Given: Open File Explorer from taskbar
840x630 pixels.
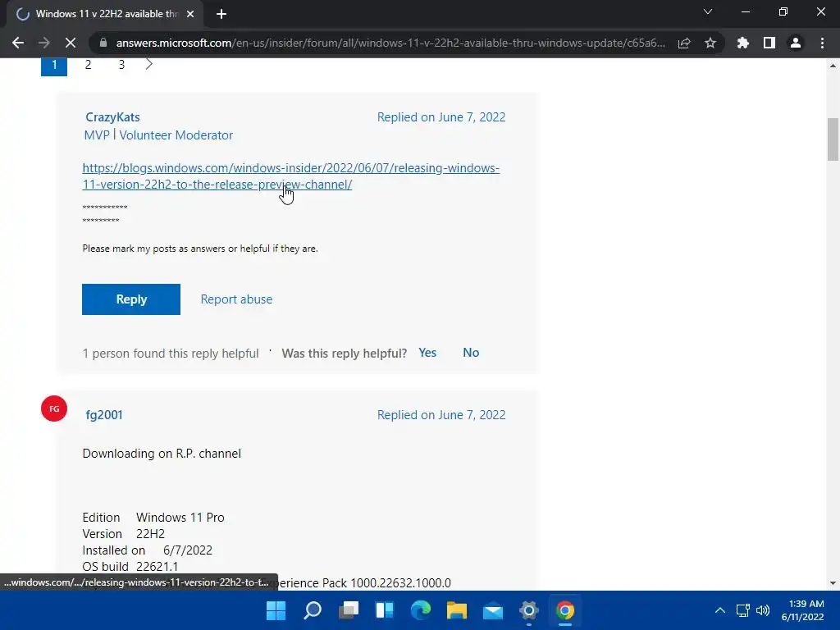Looking at the screenshot, I should pos(457,610).
